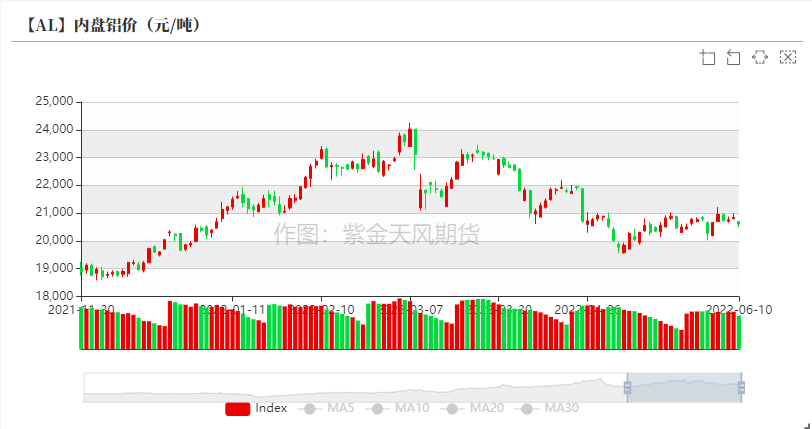Screen dimensions: 812x429
Task: Activate the area zoom tool icon
Action: coord(708,57)
